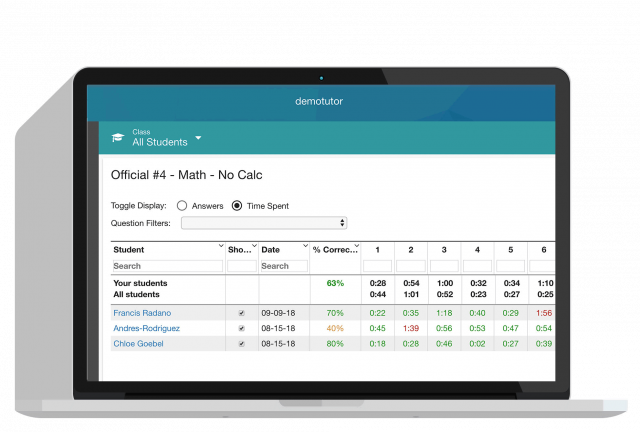
Task: Select the Answers radio button
Action: click(x=182, y=206)
